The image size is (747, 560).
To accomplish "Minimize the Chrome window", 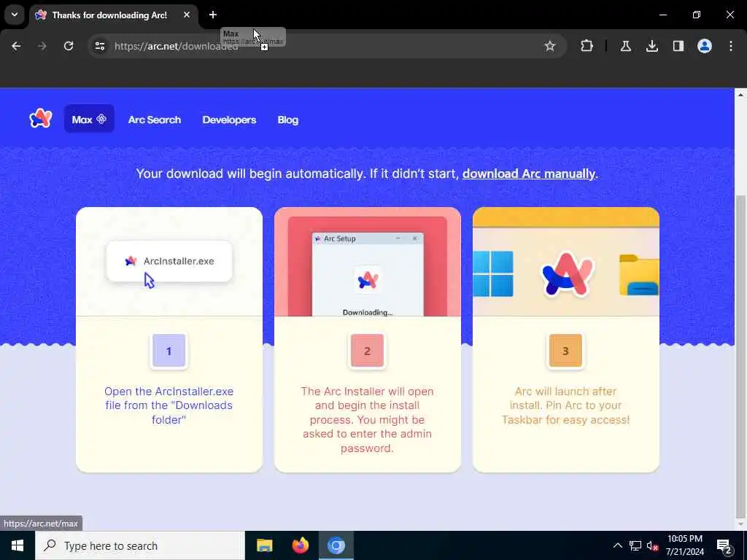I will point(663,15).
